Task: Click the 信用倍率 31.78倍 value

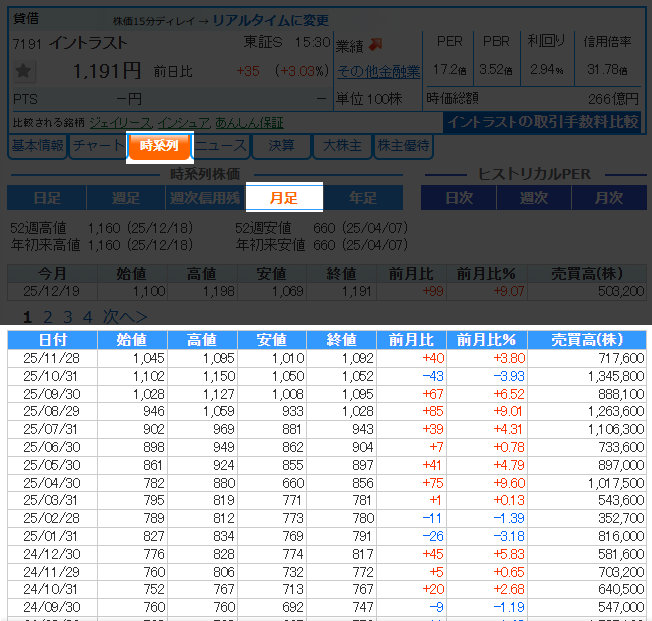Action: pyautogui.click(x=607, y=69)
